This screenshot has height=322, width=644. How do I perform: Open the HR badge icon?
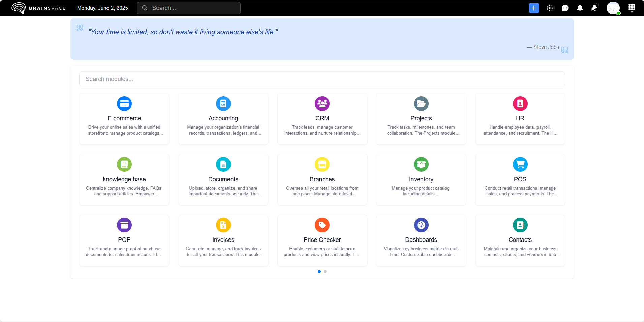click(x=520, y=104)
